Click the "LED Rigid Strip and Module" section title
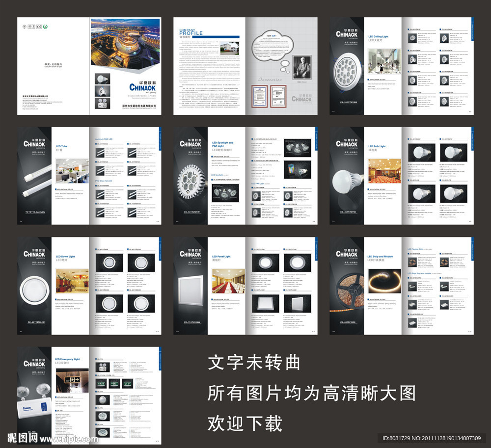 [x=419, y=273]
